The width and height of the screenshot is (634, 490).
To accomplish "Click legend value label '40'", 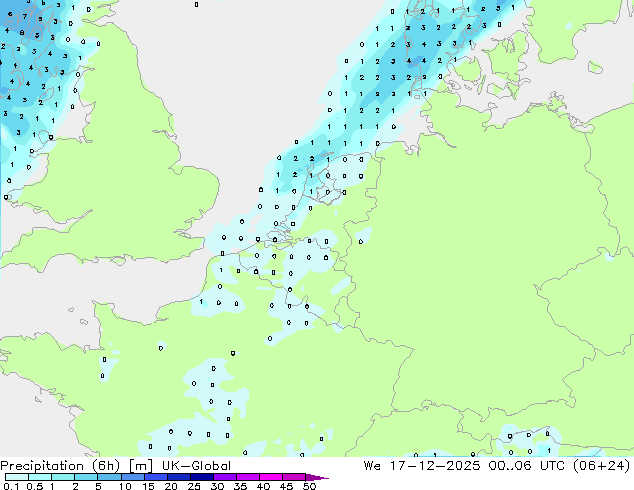I will (x=263, y=486).
